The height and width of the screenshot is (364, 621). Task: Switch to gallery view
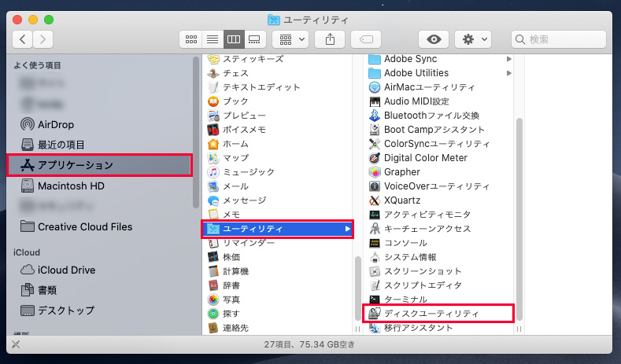click(x=254, y=39)
